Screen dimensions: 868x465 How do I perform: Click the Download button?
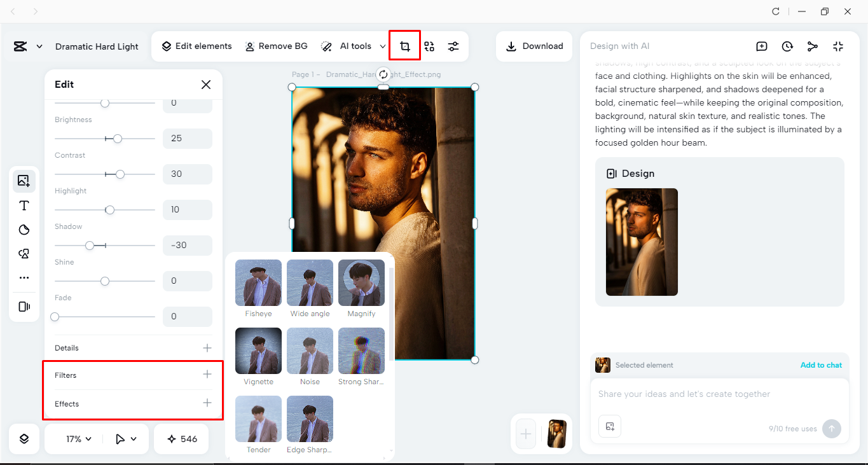point(535,46)
